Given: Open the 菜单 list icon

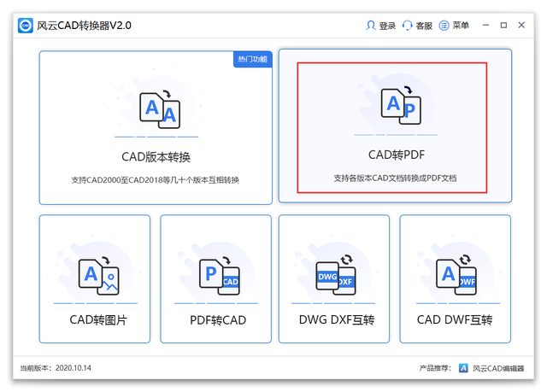Looking at the screenshot, I should 444,26.
